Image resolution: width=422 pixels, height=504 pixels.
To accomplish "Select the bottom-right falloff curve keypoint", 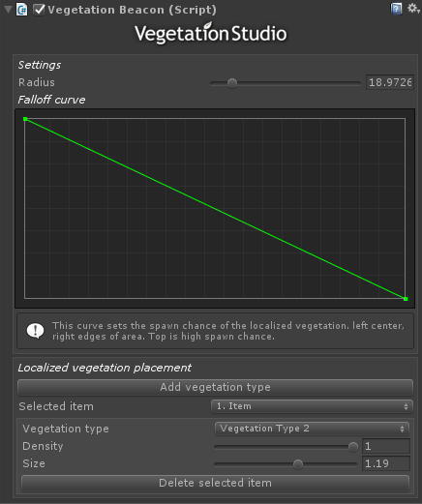I will (x=406, y=299).
